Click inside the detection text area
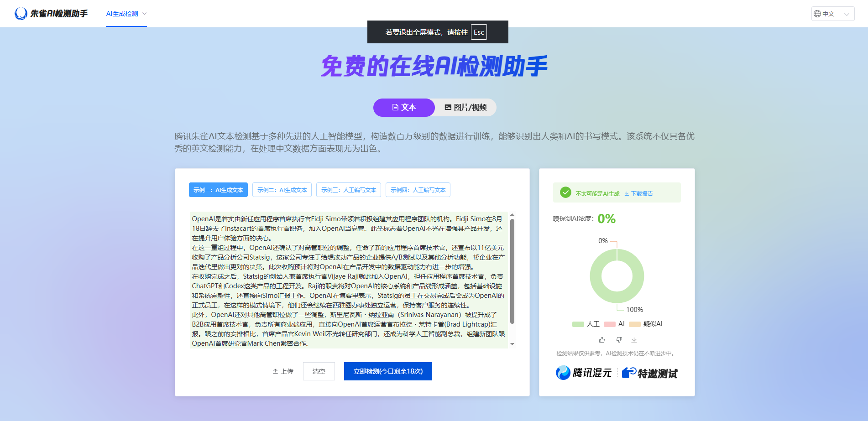 pos(349,280)
